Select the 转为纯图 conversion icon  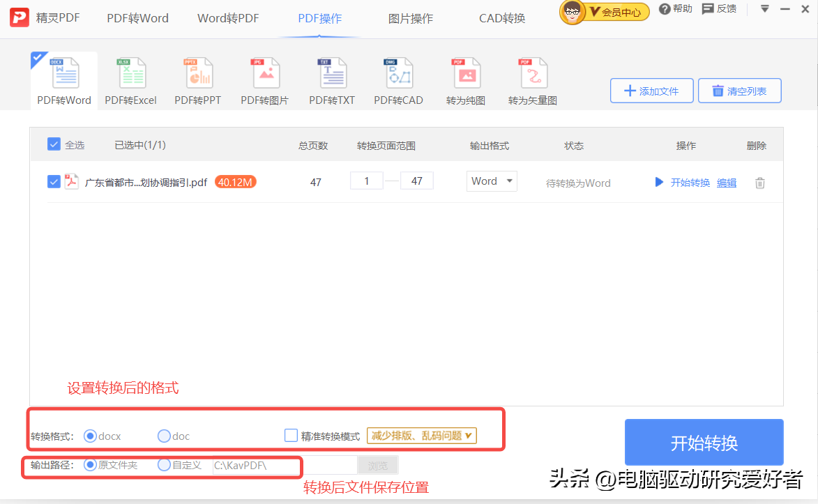tap(465, 74)
